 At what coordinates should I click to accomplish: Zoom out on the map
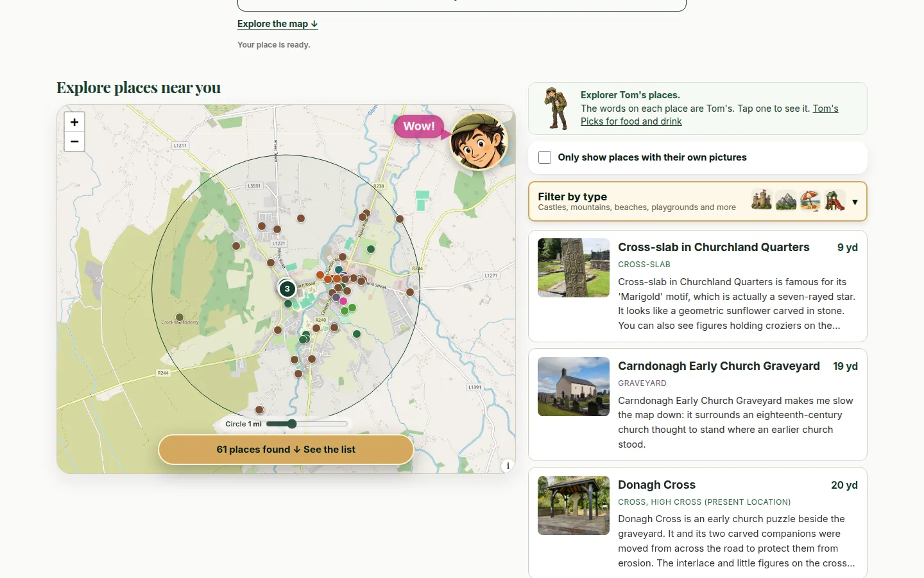74,142
